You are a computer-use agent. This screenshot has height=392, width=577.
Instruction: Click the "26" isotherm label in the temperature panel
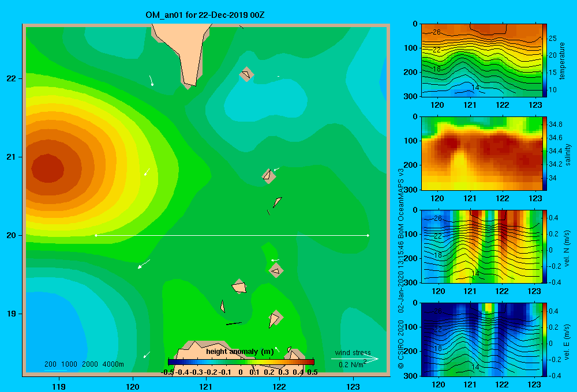coord(436,32)
